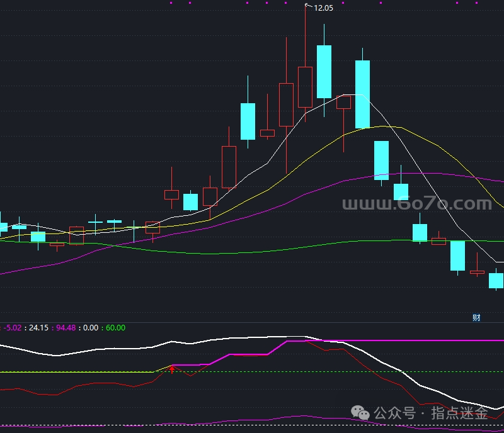Select the green 60.00 indicator value
The image size is (504, 433).
[116, 328]
